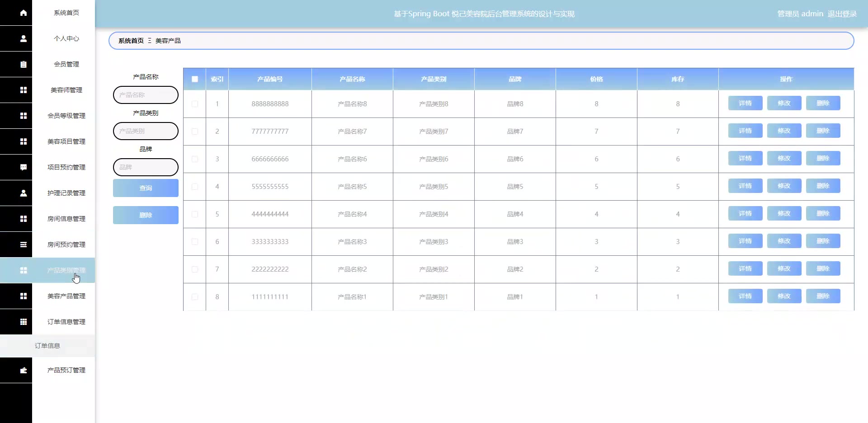Open 详情 for product 2222222222

[x=745, y=268]
